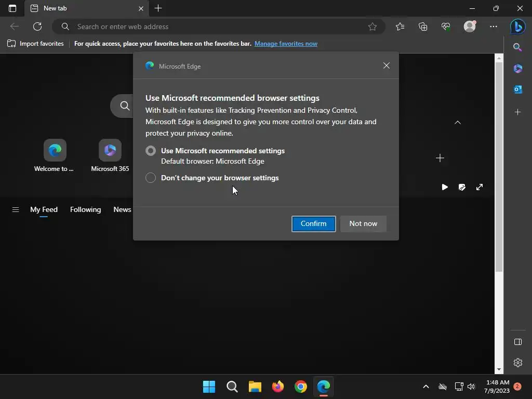Open Manage favorites now link
Viewport: 532px width, 399px height.
pyautogui.click(x=286, y=44)
